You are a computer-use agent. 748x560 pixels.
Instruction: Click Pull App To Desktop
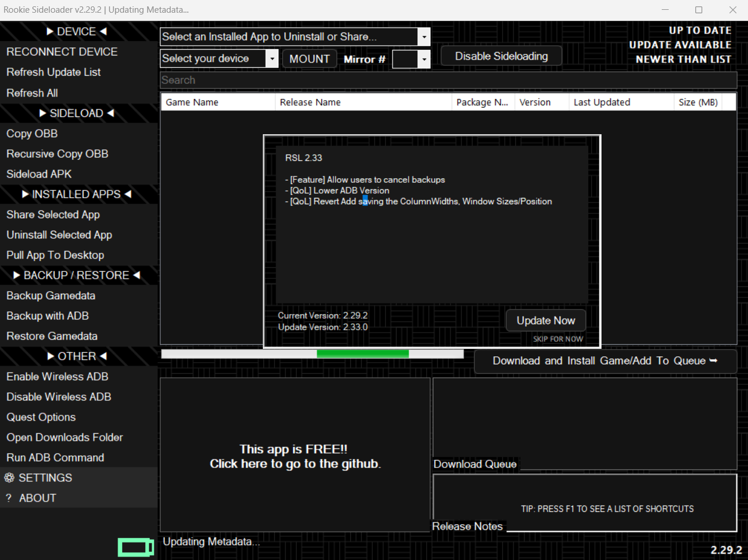pyautogui.click(x=79, y=255)
